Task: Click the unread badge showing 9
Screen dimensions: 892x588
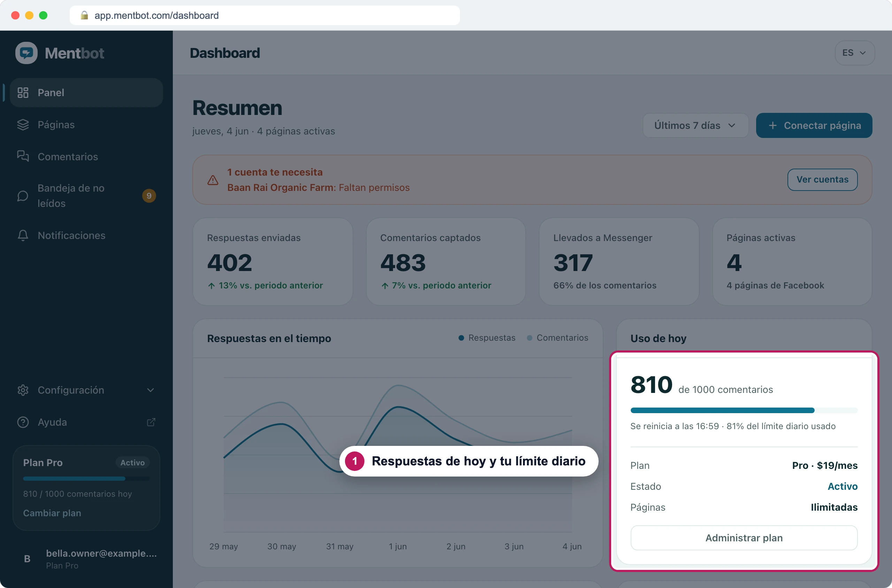Action: pyautogui.click(x=149, y=196)
